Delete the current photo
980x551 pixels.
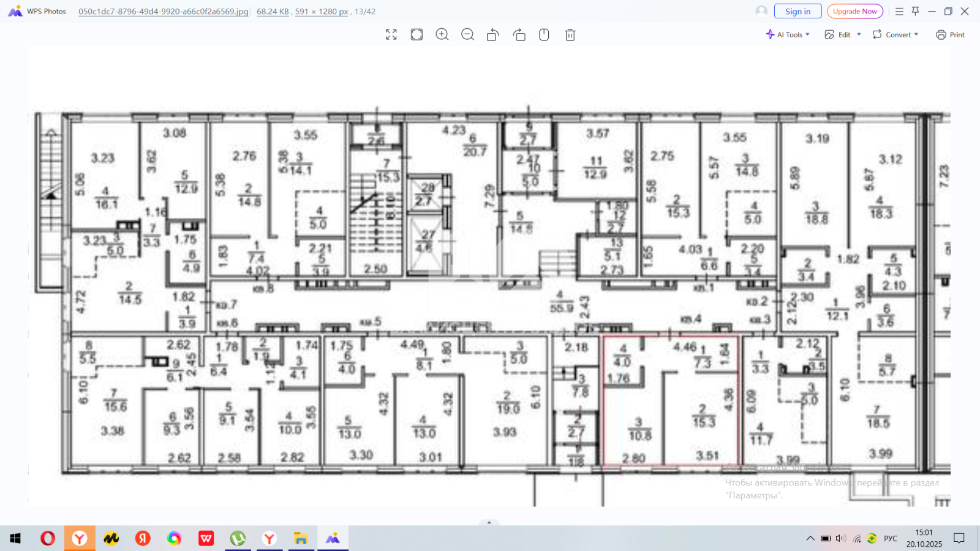coord(570,35)
